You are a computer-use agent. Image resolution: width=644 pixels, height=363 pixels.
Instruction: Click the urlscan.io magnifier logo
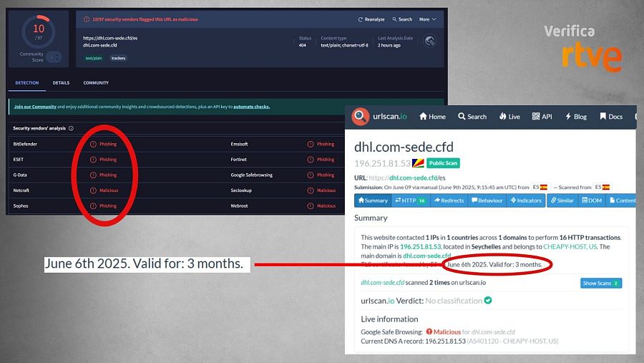360,117
